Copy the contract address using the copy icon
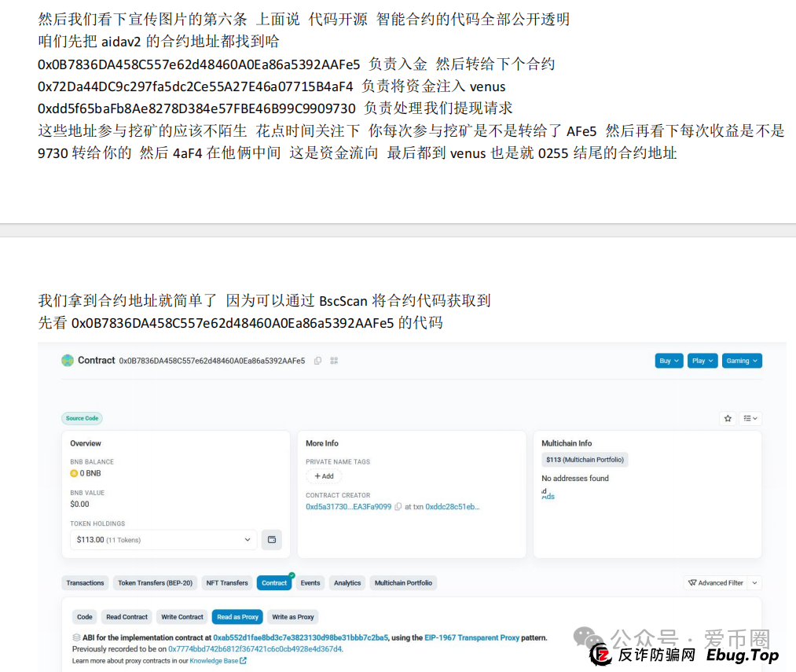The width and height of the screenshot is (796, 672). 317,360
